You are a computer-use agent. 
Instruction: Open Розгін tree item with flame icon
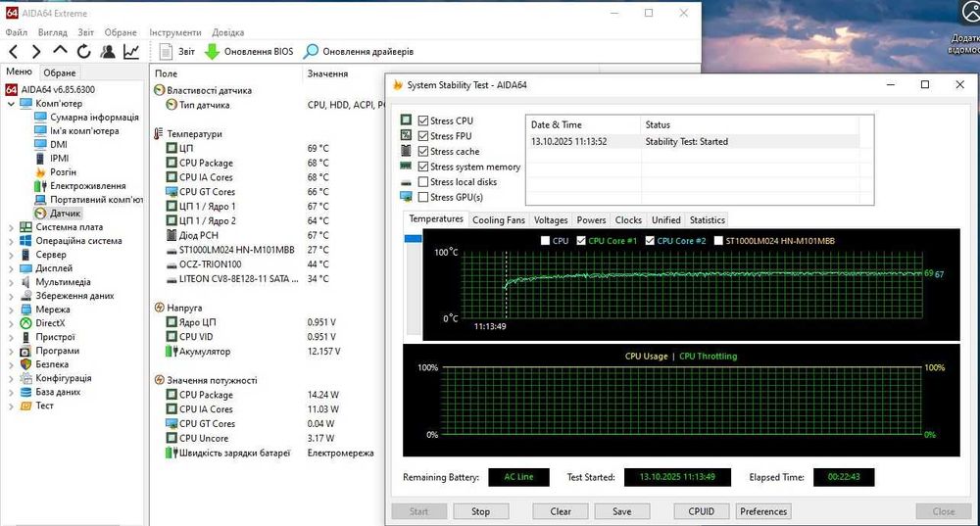[x=63, y=171]
